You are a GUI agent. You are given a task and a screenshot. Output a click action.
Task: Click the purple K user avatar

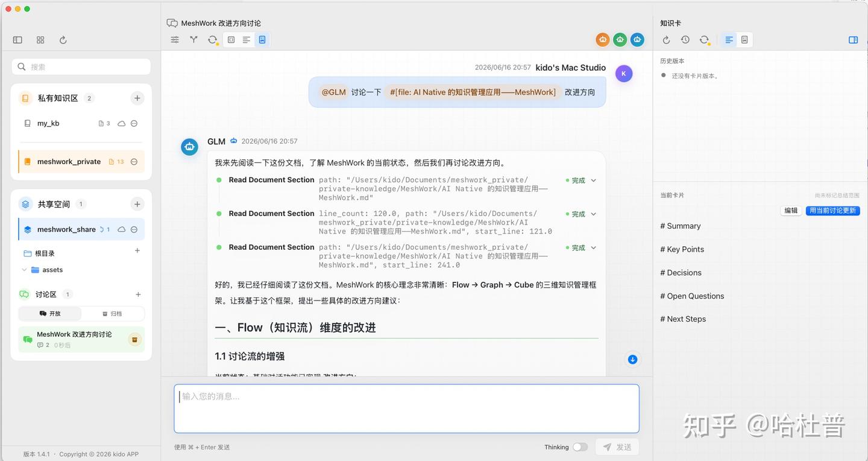coord(623,74)
